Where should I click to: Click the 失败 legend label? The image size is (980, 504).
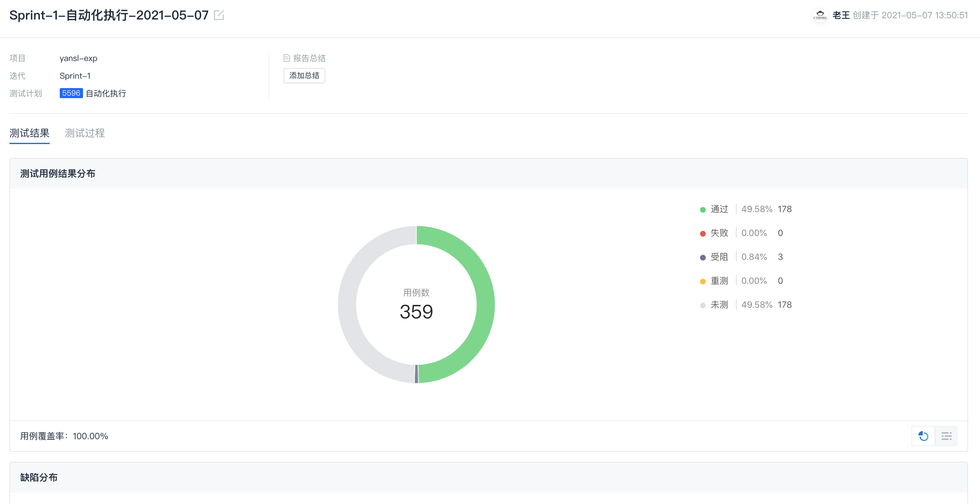click(x=719, y=233)
